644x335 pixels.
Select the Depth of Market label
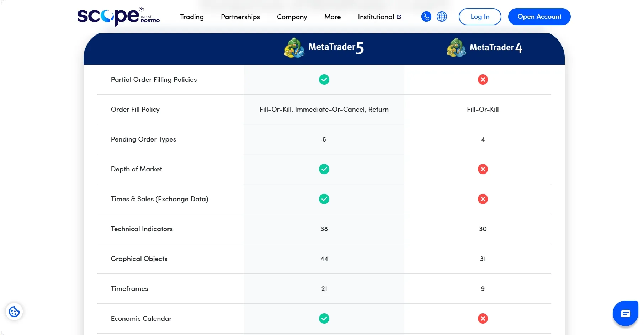click(136, 169)
